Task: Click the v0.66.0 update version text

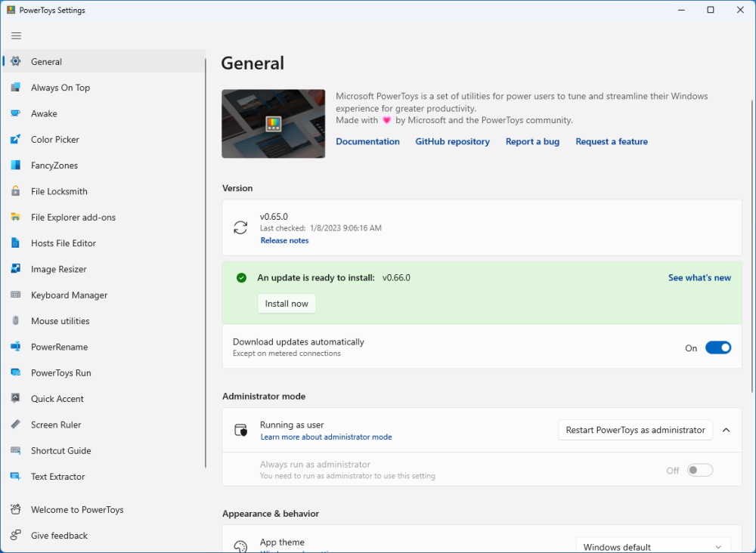Action: (x=396, y=277)
